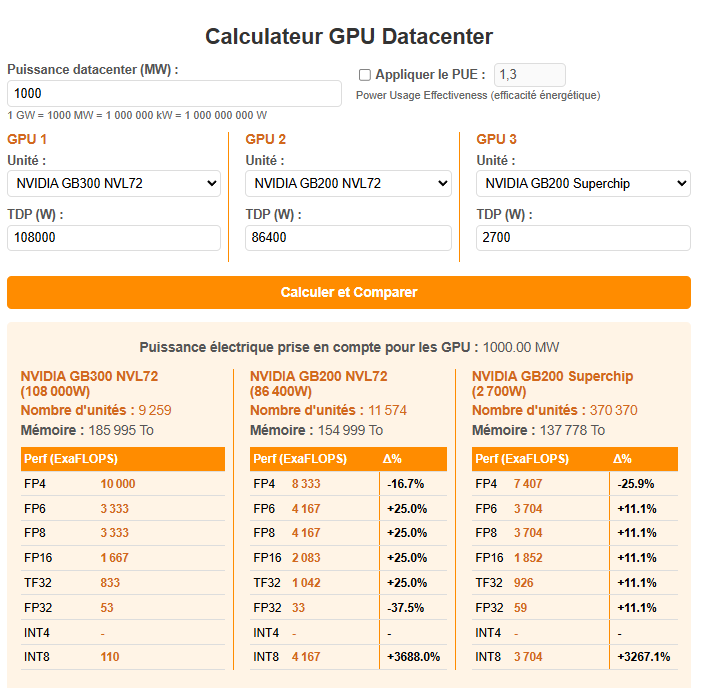The height and width of the screenshot is (688, 702).
Task: Select the GPU 3 TDP field with 2700
Action: [x=583, y=238]
